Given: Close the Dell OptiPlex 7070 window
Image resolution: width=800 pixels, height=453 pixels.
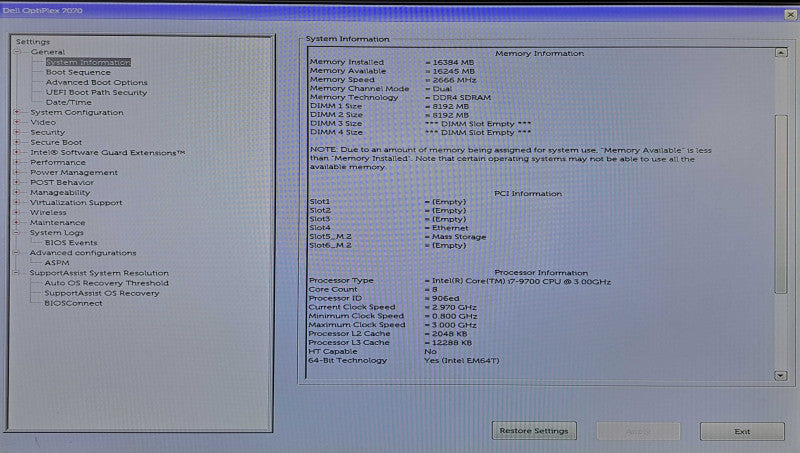Looking at the screenshot, I should tap(790, 15).
